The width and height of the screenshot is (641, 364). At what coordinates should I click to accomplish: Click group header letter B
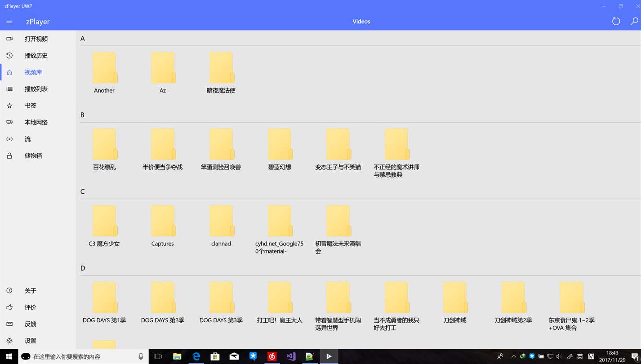[82, 115]
